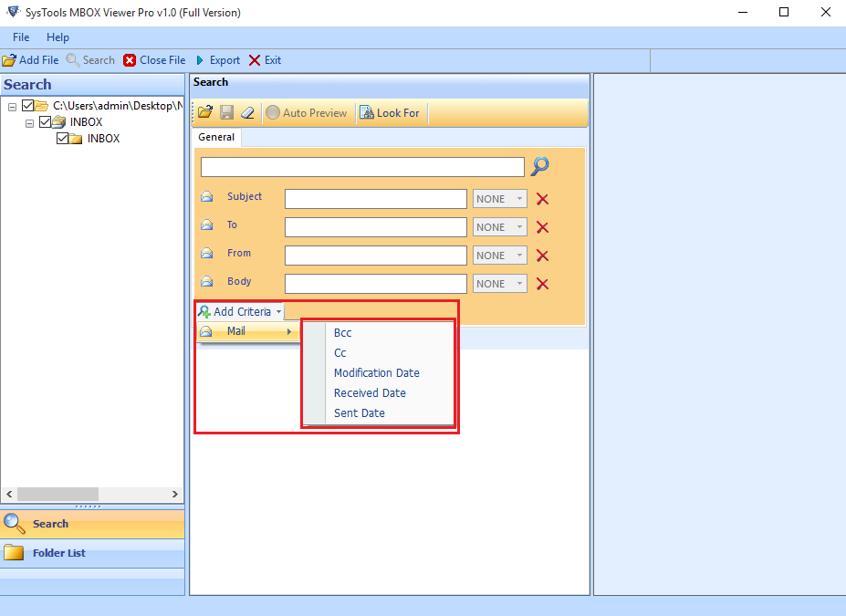This screenshot has width=846, height=616.
Task: Click the save disk icon in Search toolbar
Action: [x=226, y=112]
